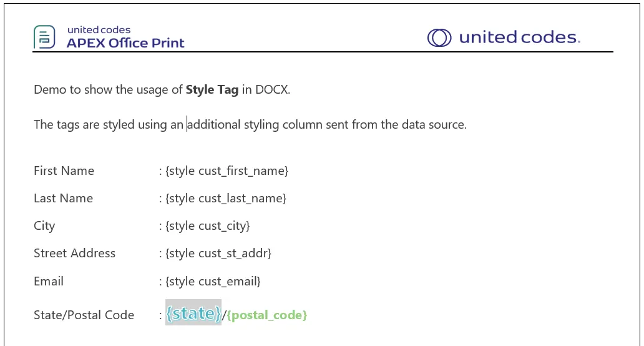Image resolution: width=644 pixels, height=346 pixels.
Task: Click the City label
Action: (x=44, y=226)
